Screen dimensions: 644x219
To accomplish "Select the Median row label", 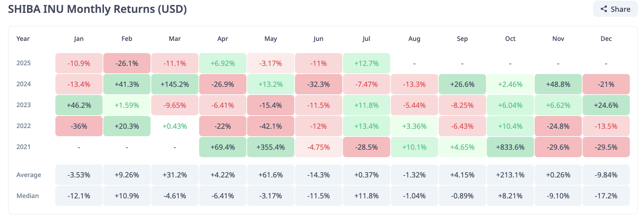I will click(28, 196).
